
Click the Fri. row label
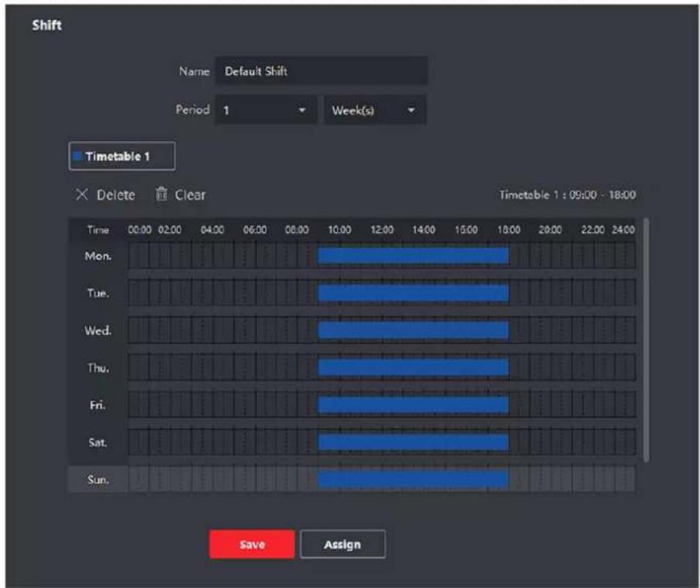tap(98, 405)
